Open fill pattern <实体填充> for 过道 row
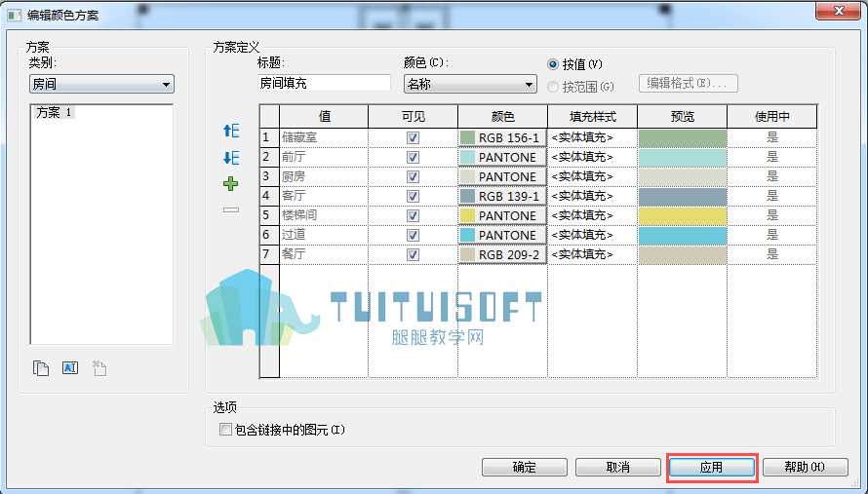Viewport: 868px width, 494px height. [x=592, y=235]
